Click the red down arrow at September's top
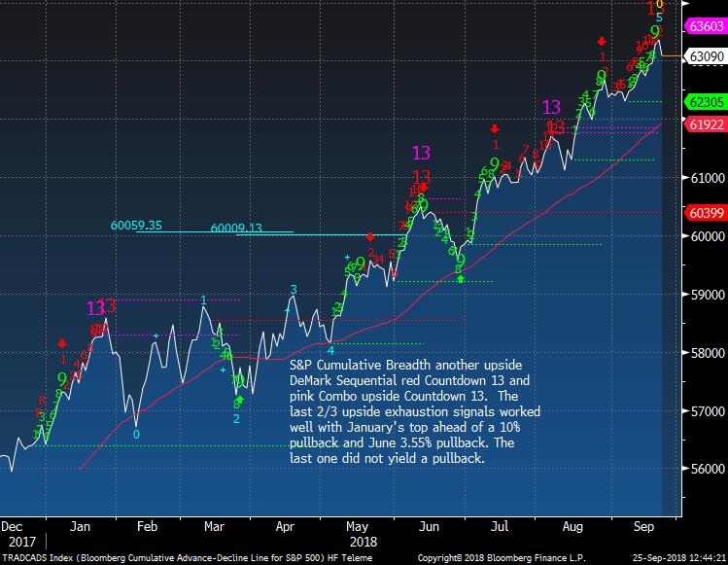Viewport: 728px width, 565px height. tap(603, 41)
